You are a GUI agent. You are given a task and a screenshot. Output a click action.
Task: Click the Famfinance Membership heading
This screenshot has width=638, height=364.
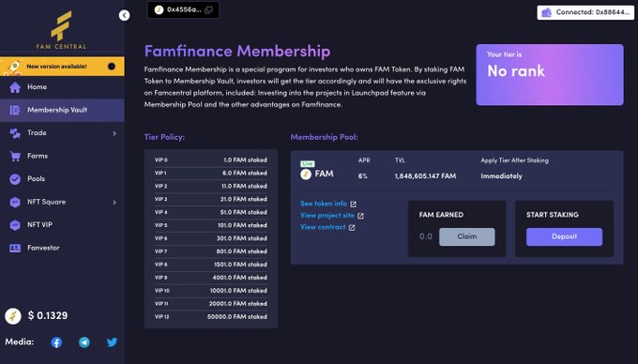click(237, 52)
